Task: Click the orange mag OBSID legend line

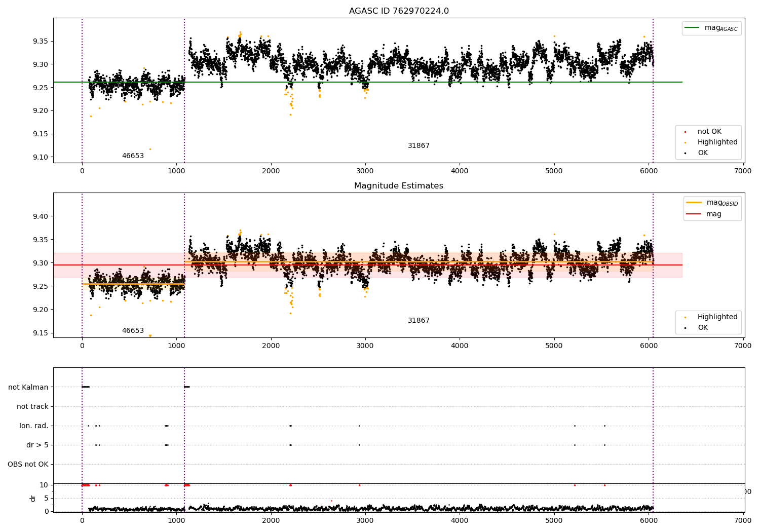Action: pos(694,203)
